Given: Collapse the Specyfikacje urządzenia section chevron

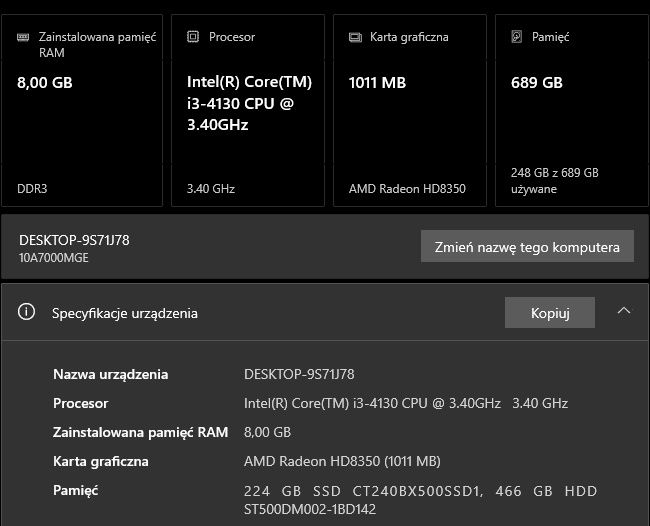Looking at the screenshot, I should tap(624, 312).
